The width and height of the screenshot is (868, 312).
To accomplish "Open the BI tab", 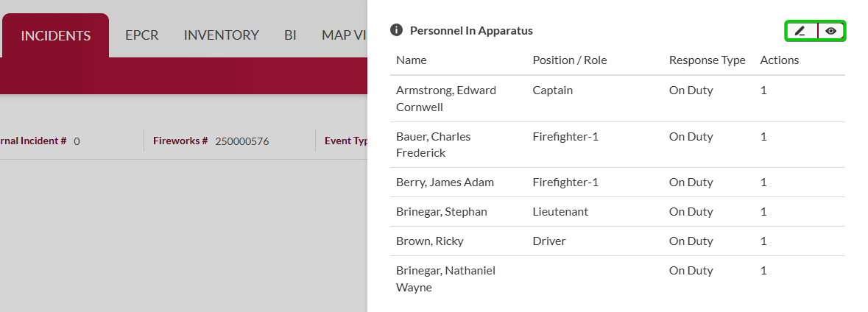I will point(290,35).
